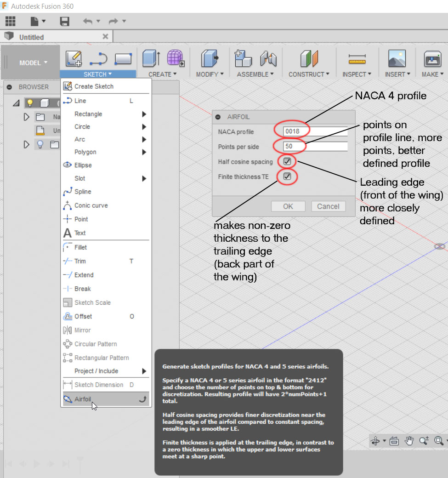The height and width of the screenshot is (478, 448).
Task: Choose Spline from the Sketch menu
Action: pyautogui.click(x=106, y=192)
